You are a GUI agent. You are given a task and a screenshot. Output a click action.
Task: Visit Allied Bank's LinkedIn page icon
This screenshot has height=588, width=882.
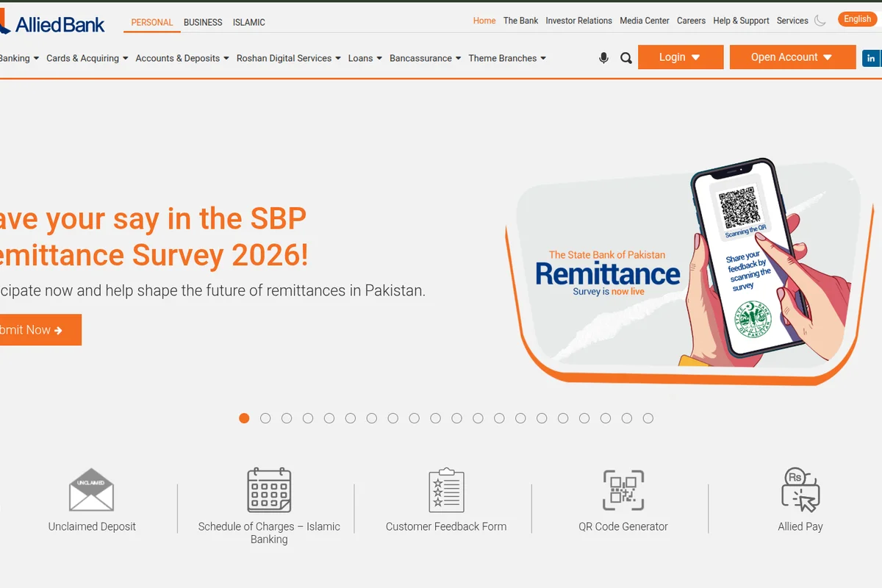click(x=871, y=57)
